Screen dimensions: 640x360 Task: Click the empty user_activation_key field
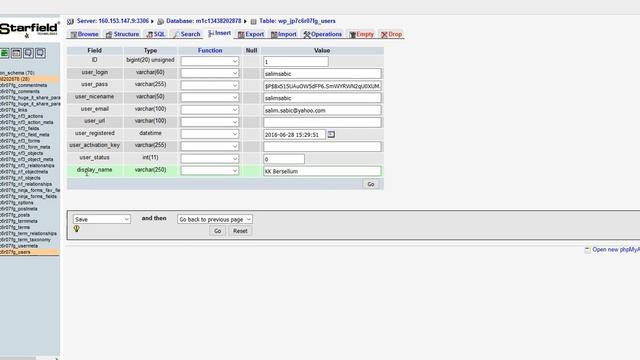(x=322, y=147)
